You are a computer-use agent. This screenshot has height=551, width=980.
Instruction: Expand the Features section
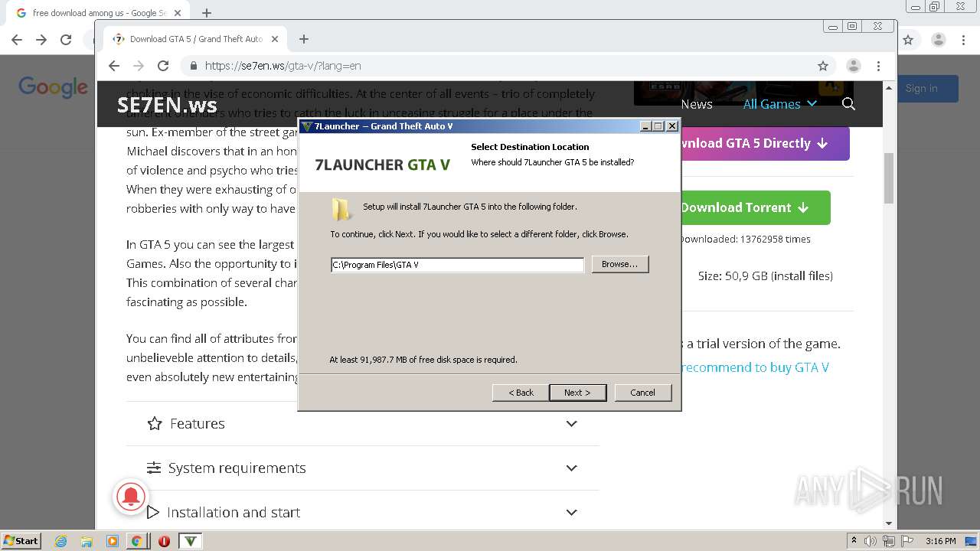coord(362,423)
